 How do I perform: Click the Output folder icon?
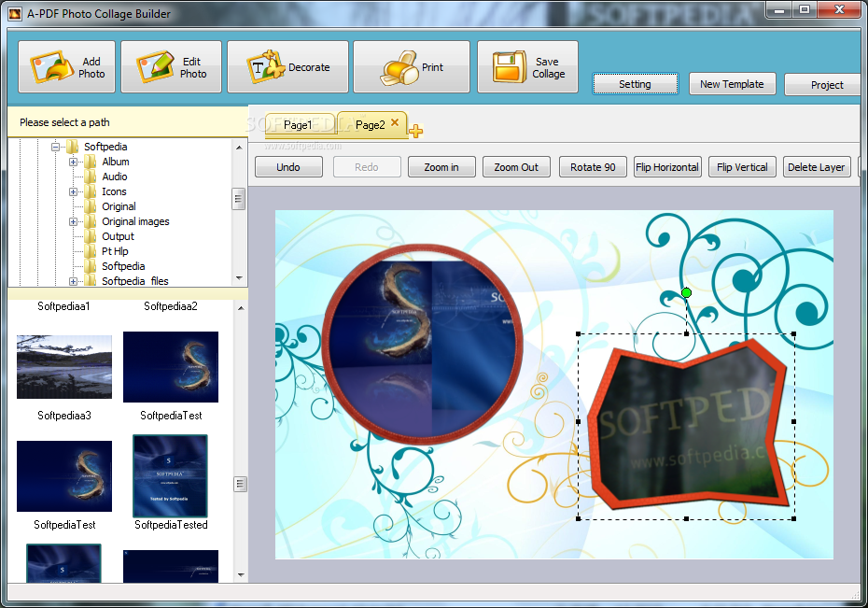(x=91, y=236)
